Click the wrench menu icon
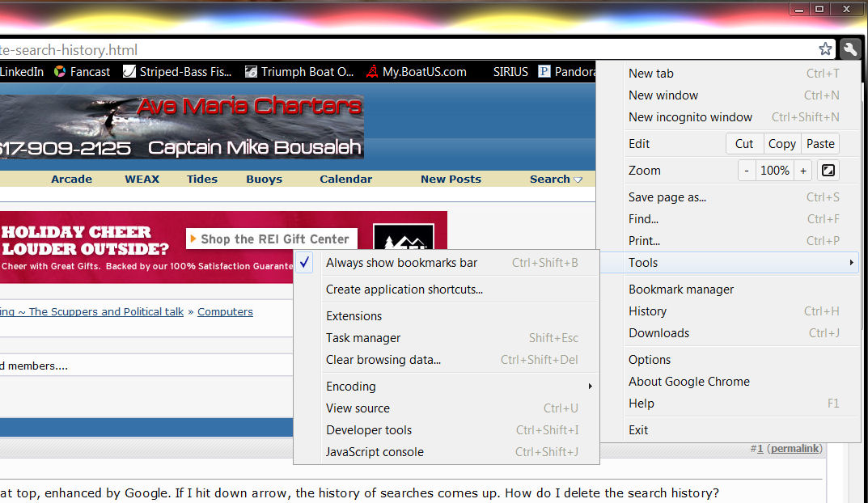Viewport: 868px width, 503px height. [x=849, y=49]
